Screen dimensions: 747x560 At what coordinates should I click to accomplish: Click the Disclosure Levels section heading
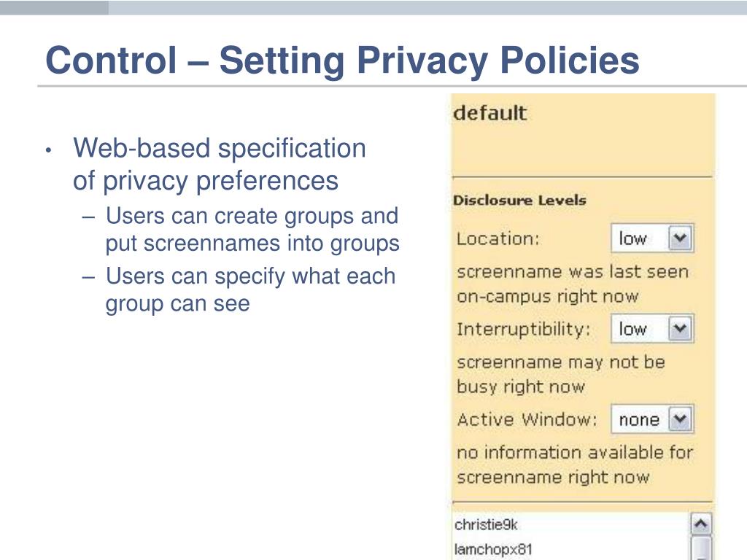519,200
